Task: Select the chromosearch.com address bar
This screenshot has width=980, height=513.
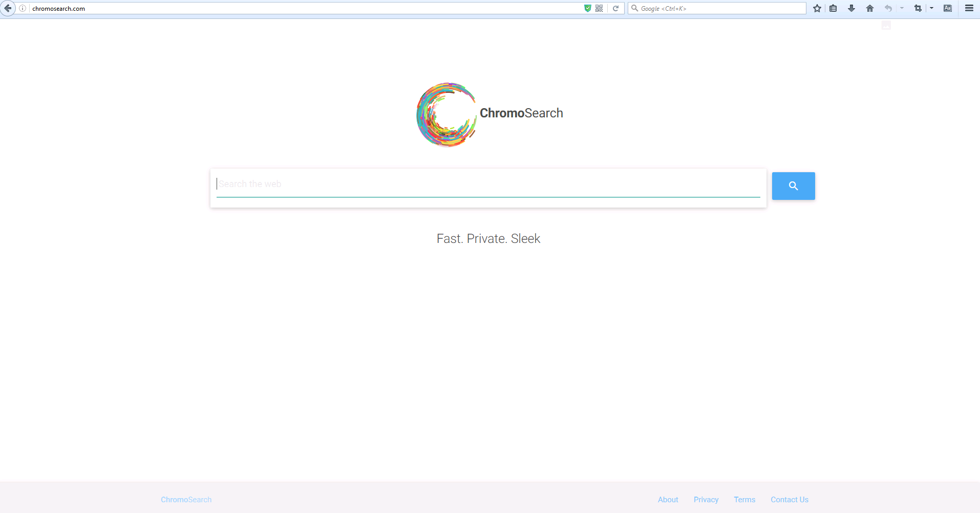Action: tap(306, 8)
